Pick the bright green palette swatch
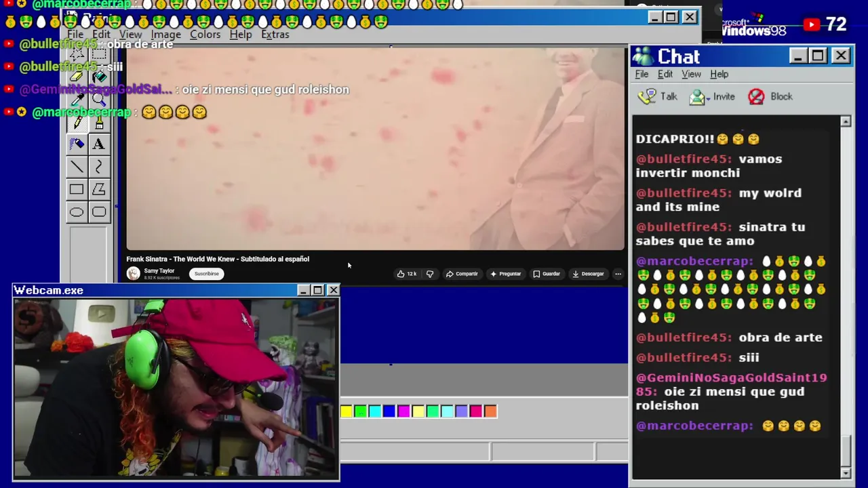The image size is (868, 488). tap(361, 411)
